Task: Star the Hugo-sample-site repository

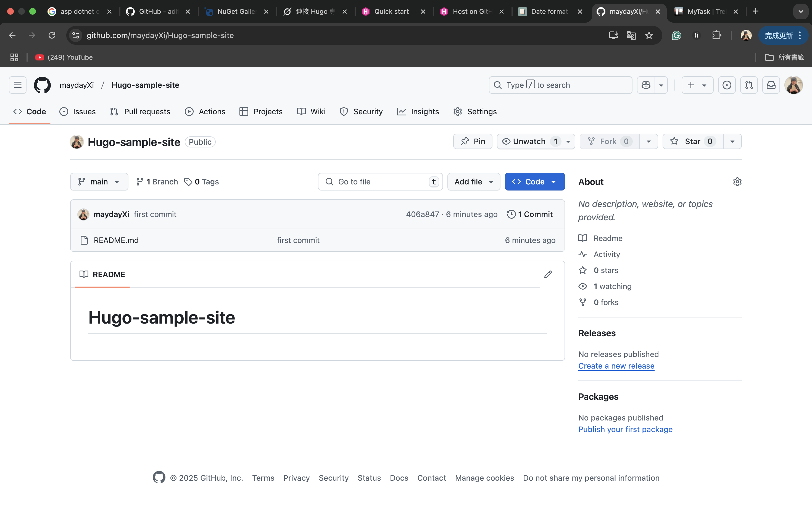Action: [x=692, y=141]
